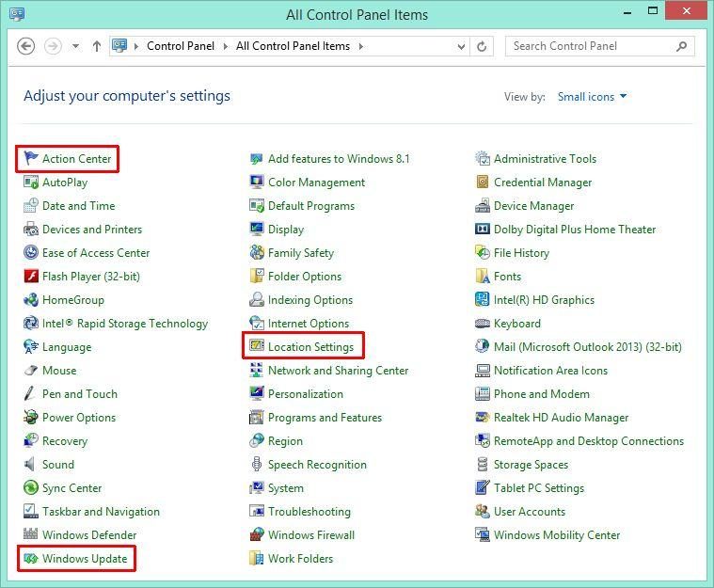Expand the chevron after All Control Panel Items

click(x=361, y=46)
